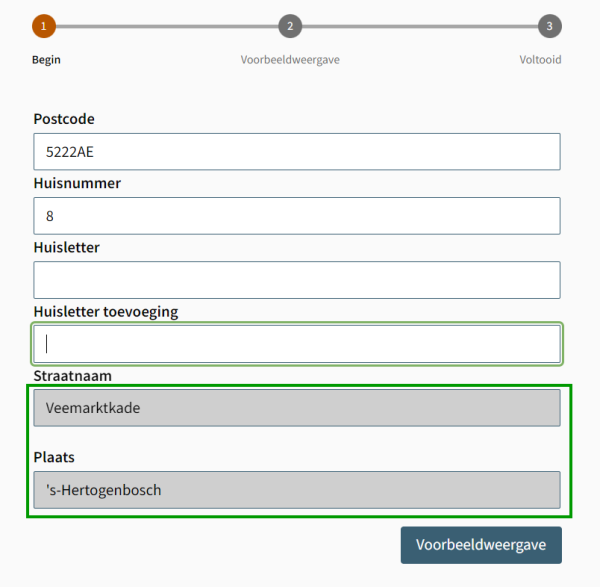This screenshot has height=587, width=600.
Task: Click the Plaats label text
Action: tap(54, 457)
